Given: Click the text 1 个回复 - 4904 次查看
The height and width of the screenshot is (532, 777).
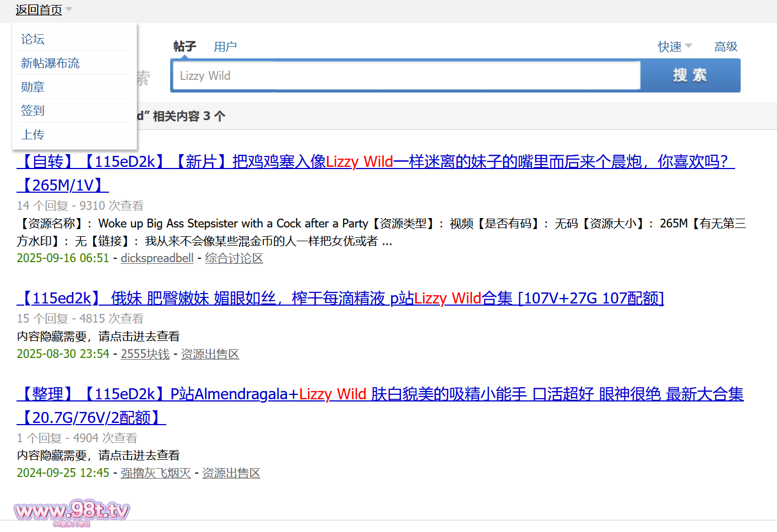Looking at the screenshot, I should (77, 438).
